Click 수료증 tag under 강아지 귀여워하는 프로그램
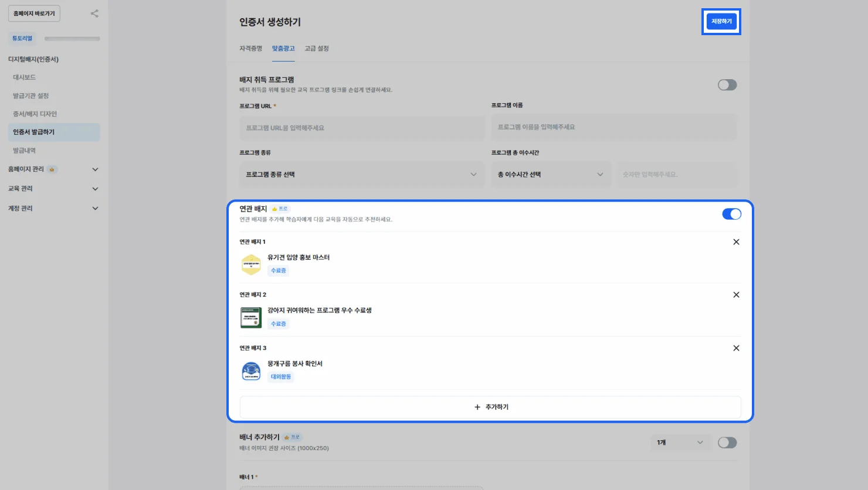Viewport: 868px width, 490px height. [x=279, y=324]
